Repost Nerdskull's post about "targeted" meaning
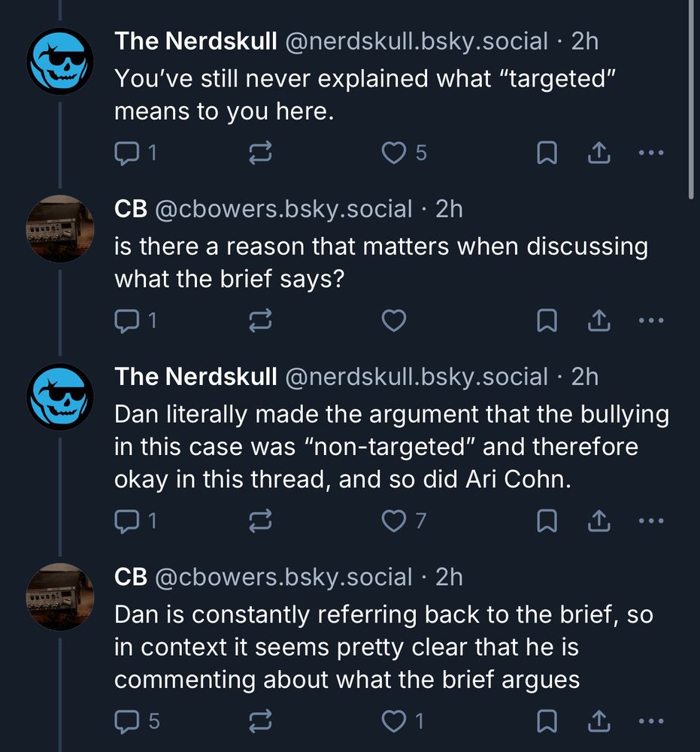Viewport: 700px width, 752px height. point(259,153)
